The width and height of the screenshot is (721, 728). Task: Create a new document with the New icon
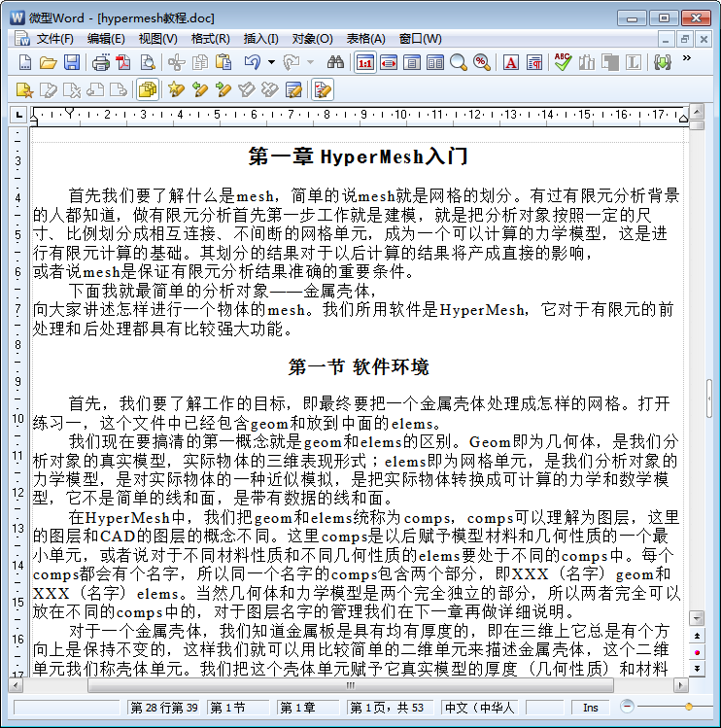coord(25,62)
